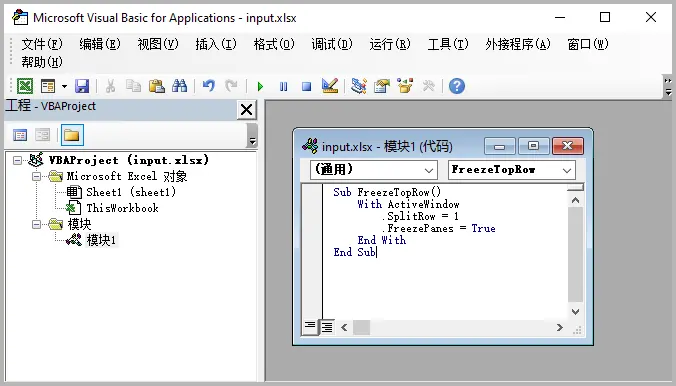Image resolution: width=676 pixels, height=386 pixels.
Task: Click code window scroll up arrow
Action: (x=575, y=200)
